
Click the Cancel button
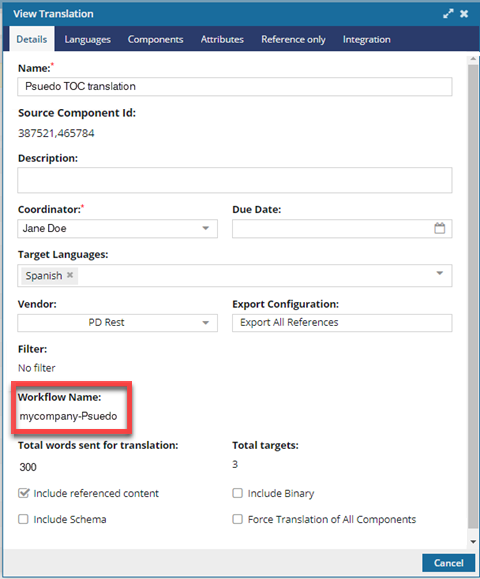coord(448,563)
